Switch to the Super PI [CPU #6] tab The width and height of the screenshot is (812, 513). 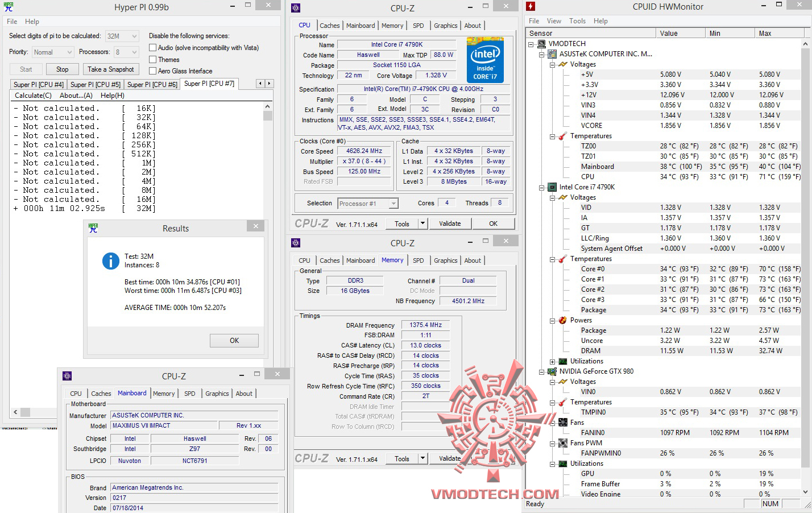coord(152,85)
